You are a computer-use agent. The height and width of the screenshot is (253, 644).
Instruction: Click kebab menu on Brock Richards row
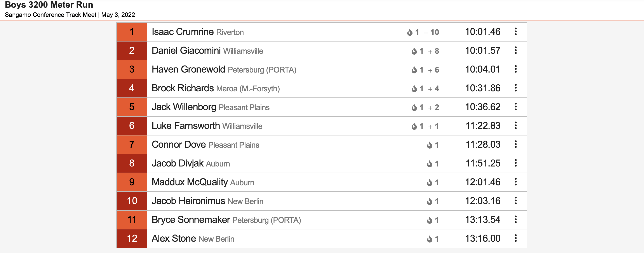click(515, 88)
